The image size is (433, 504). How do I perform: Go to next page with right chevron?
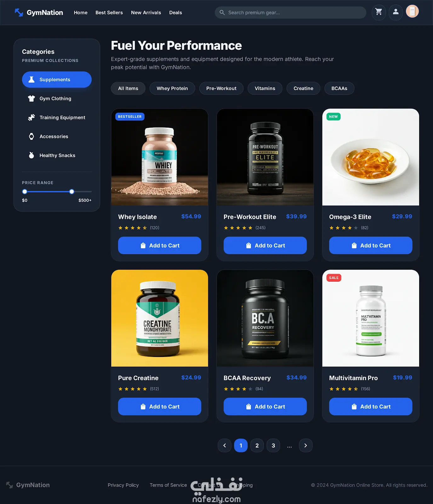[306, 445]
